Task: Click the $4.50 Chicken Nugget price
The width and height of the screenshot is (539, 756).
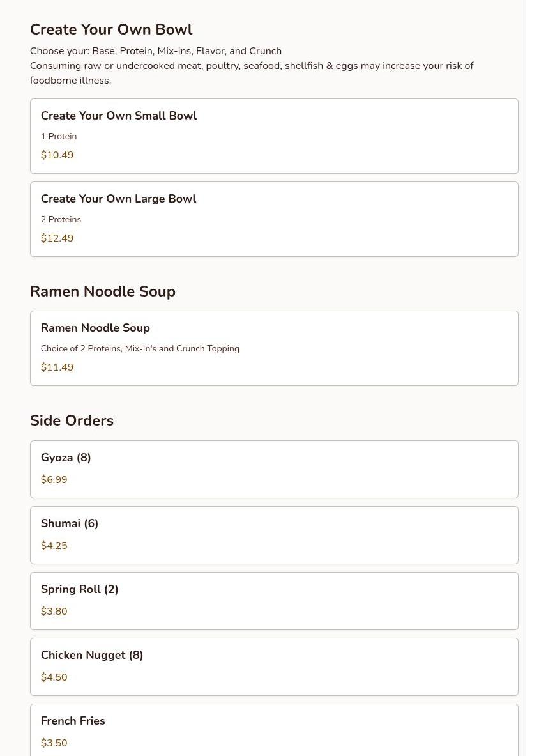Action: tap(54, 677)
